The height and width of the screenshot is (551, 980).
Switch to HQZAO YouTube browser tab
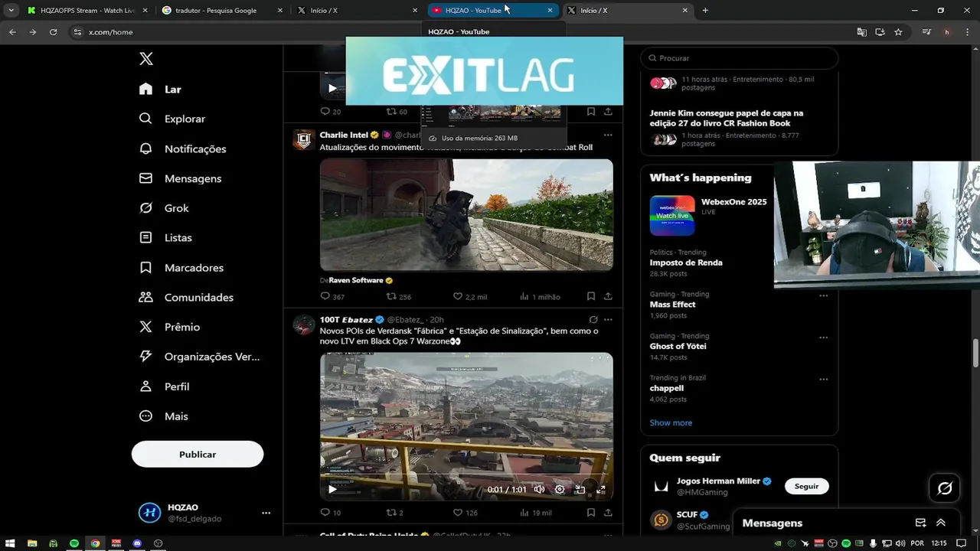[492, 10]
